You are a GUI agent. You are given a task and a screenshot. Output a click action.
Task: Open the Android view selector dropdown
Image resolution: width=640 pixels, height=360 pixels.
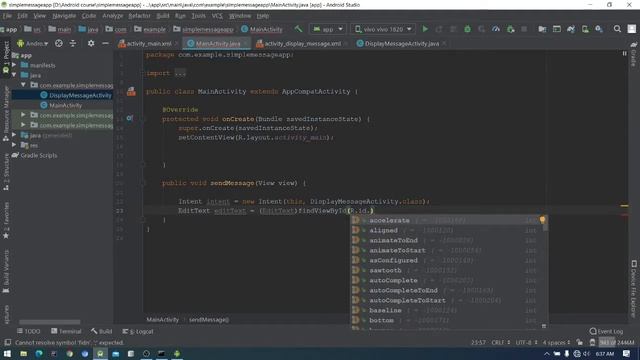click(x=33, y=43)
